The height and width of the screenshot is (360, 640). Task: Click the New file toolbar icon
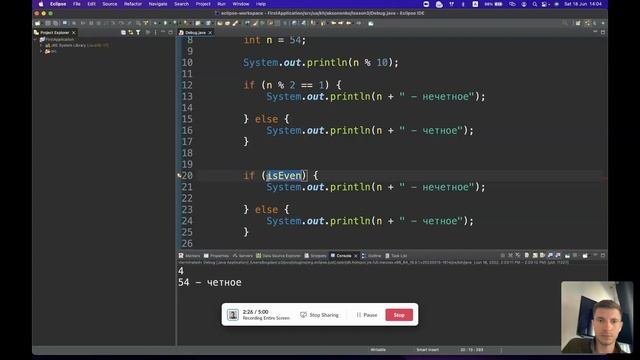(x=38, y=23)
